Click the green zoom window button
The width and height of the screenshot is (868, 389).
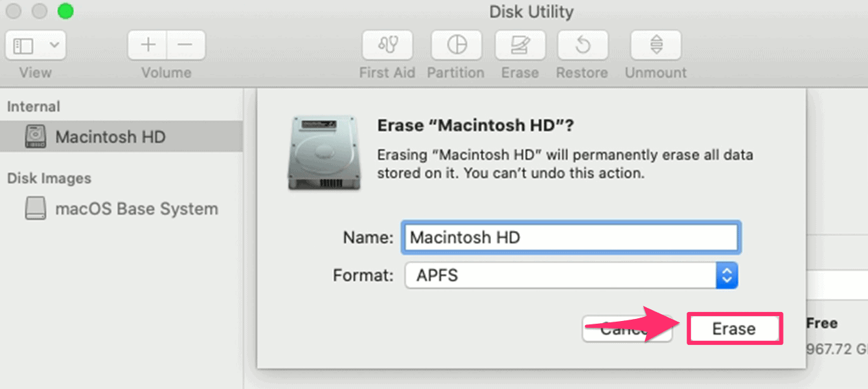[65, 11]
